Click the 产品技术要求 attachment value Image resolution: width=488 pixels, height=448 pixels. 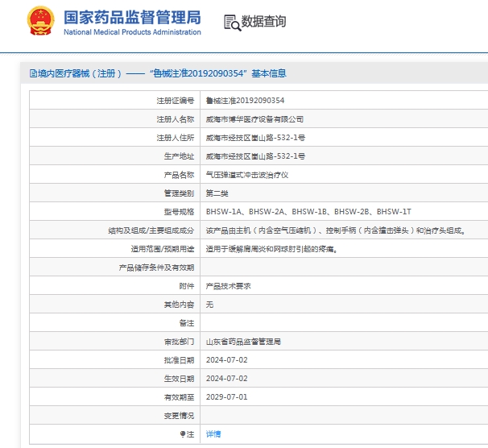click(x=228, y=286)
